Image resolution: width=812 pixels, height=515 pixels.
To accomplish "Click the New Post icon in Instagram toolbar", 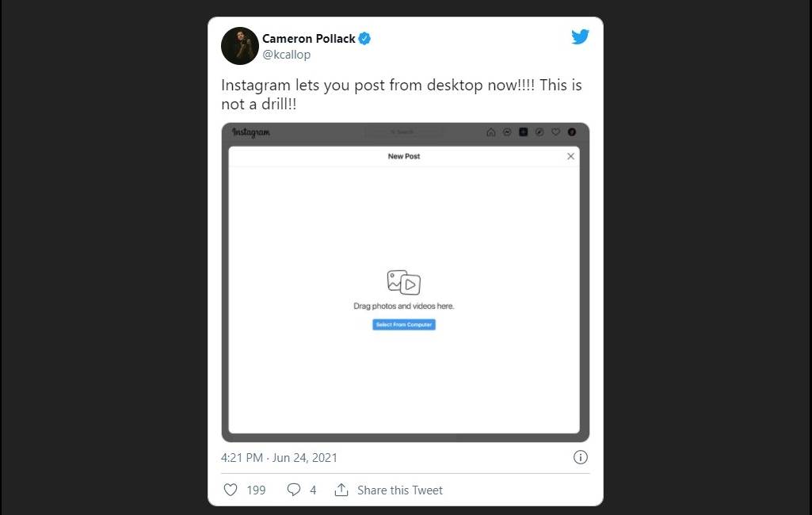I will click(523, 132).
